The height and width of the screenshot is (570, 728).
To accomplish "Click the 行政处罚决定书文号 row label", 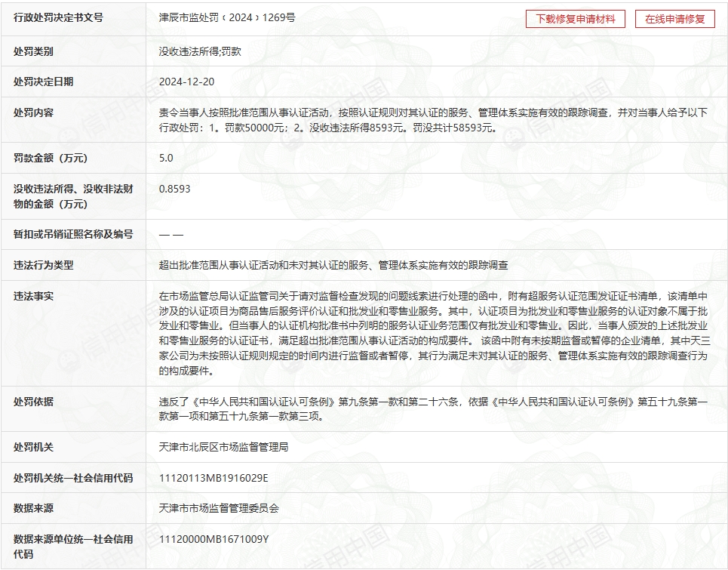I will pos(58,17).
